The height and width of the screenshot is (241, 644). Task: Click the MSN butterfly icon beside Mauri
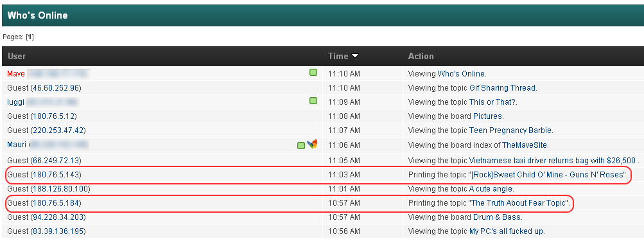click(x=312, y=145)
